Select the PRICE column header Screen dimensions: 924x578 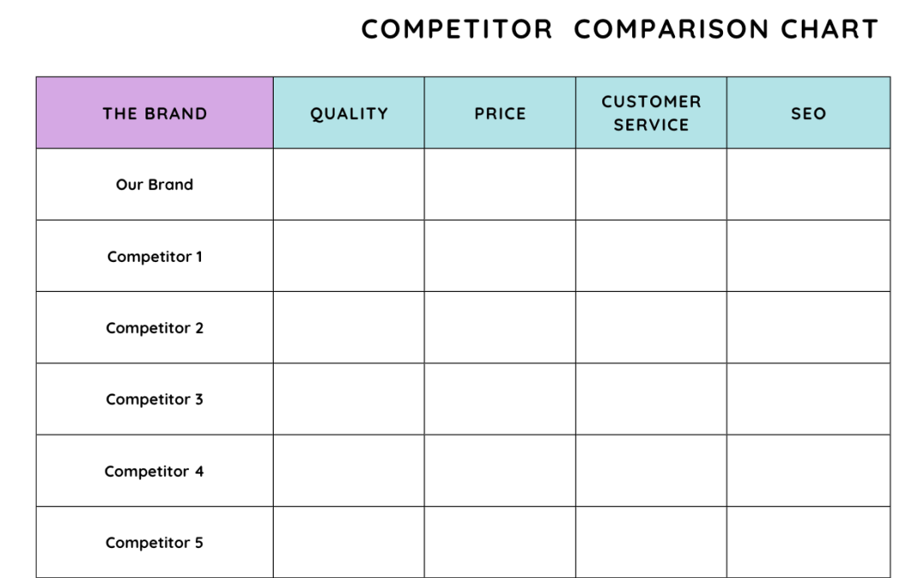(500, 113)
